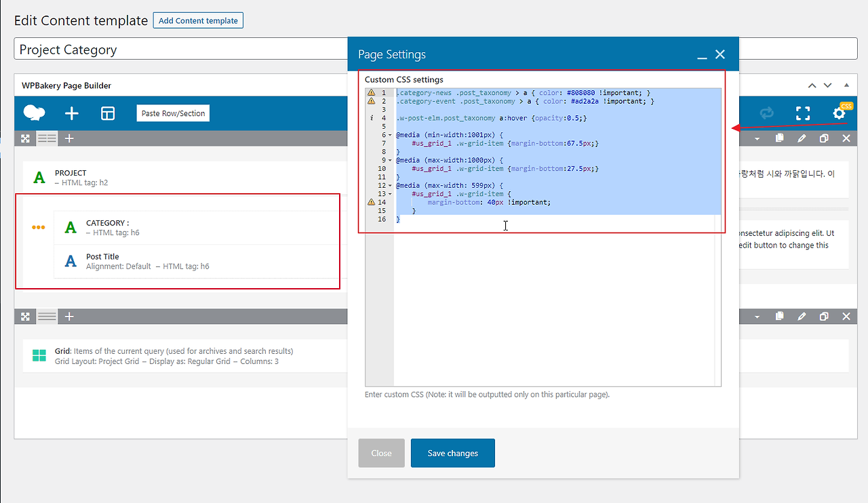Click Paste Row/Section button
Viewport: 868px width, 503px height.
[x=173, y=113]
